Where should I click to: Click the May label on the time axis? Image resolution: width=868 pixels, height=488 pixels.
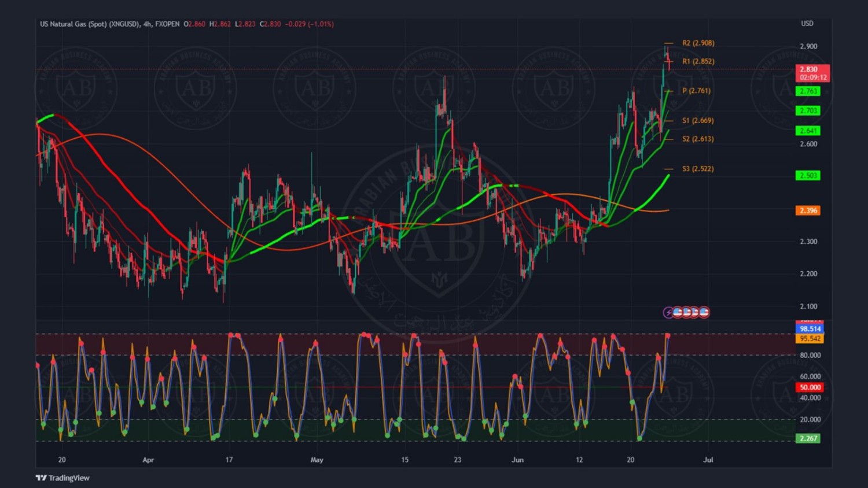pos(317,460)
